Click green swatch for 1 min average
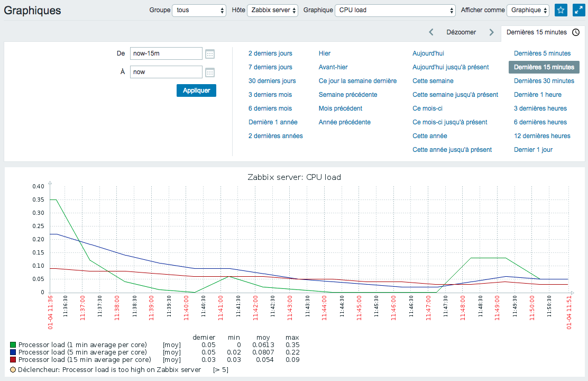The height and width of the screenshot is (381, 588). click(x=13, y=345)
